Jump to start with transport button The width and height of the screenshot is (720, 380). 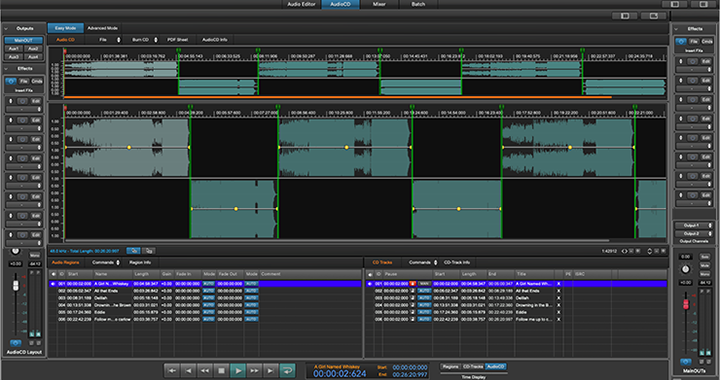coord(172,370)
